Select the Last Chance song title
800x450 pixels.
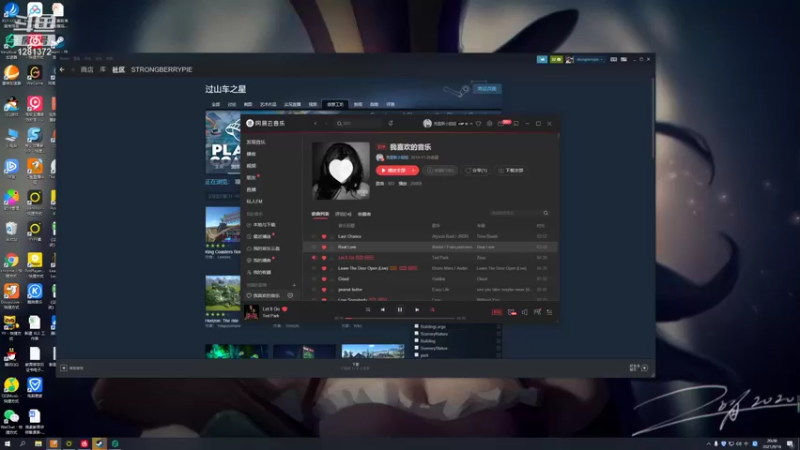click(x=349, y=236)
